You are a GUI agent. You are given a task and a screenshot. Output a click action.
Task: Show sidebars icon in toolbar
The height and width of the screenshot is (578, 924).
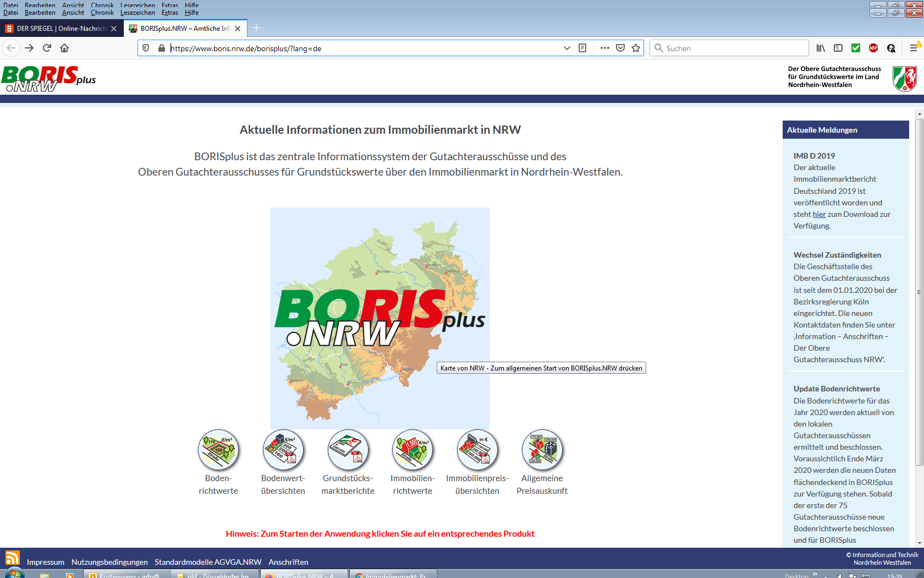[x=838, y=48]
